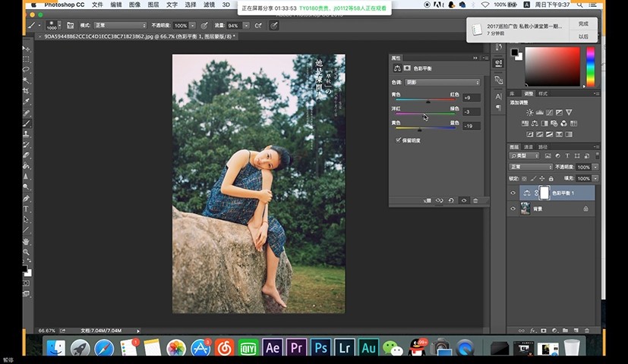Open the 滤镜 menu
628x364 pixels.
click(x=209, y=5)
